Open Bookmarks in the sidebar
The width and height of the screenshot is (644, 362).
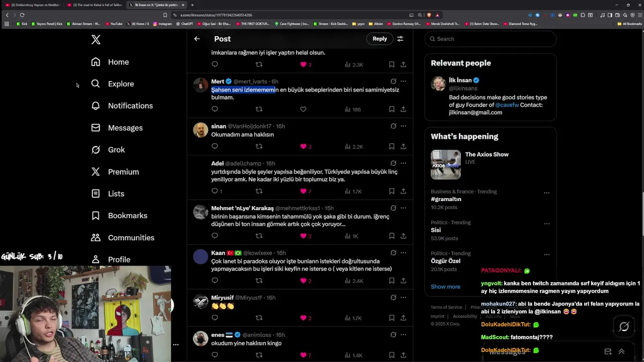[x=119, y=216]
